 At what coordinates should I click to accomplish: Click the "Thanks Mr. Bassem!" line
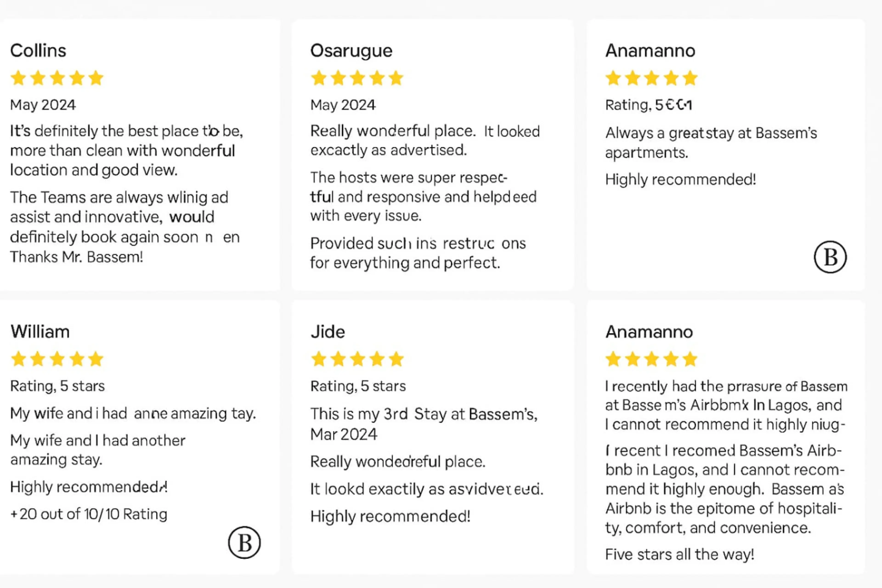(76, 257)
